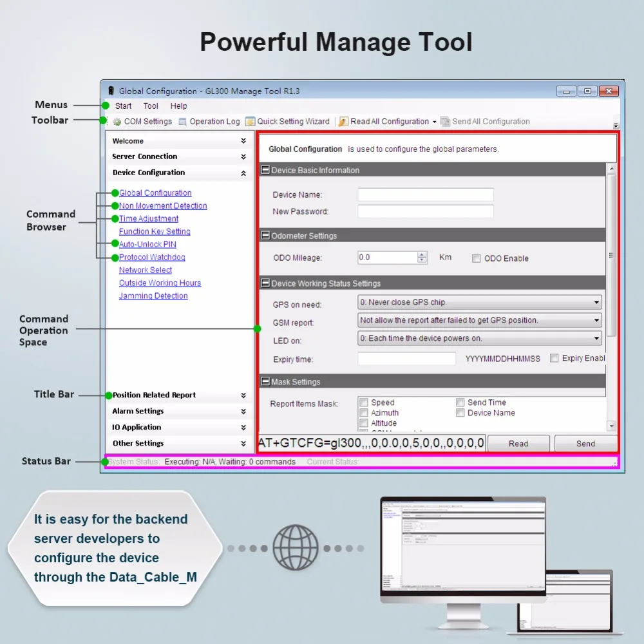The image size is (644, 644).
Task: Enable the ODO Enable checkbox
Action: (476, 258)
